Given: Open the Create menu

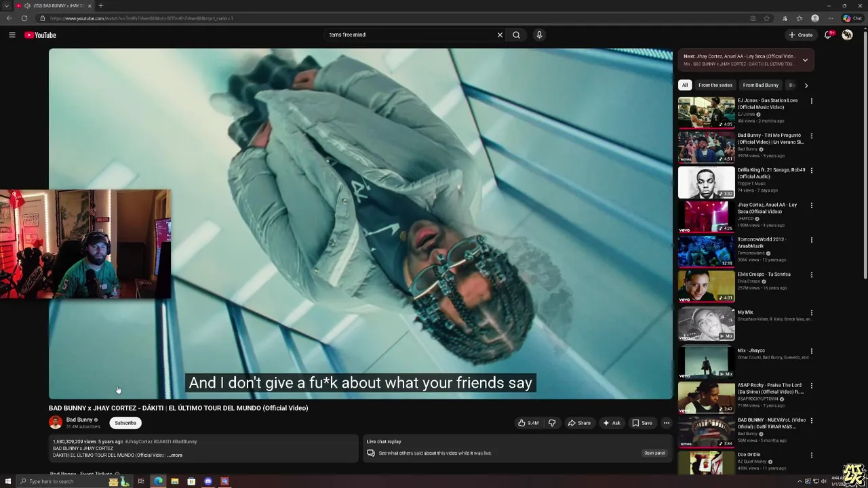Looking at the screenshot, I should pyautogui.click(x=800, y=35).
